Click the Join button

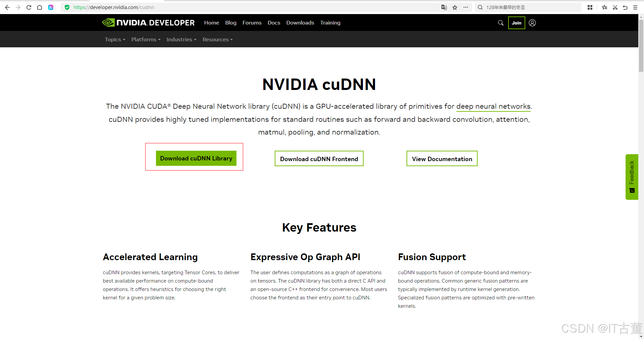517,23
